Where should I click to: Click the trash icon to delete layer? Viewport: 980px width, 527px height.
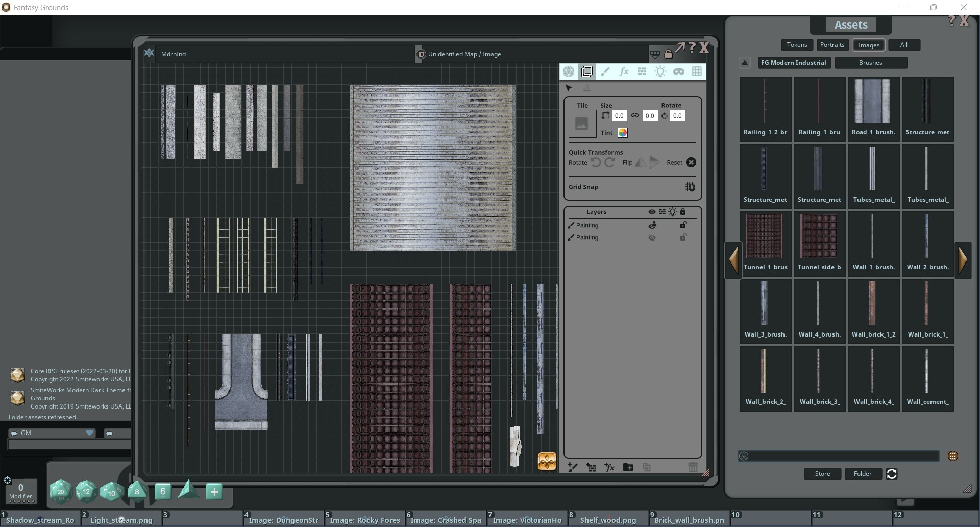(693, 467)
